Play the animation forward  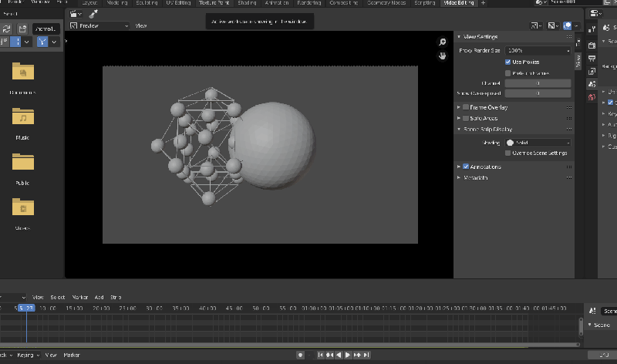pos(348,355)
